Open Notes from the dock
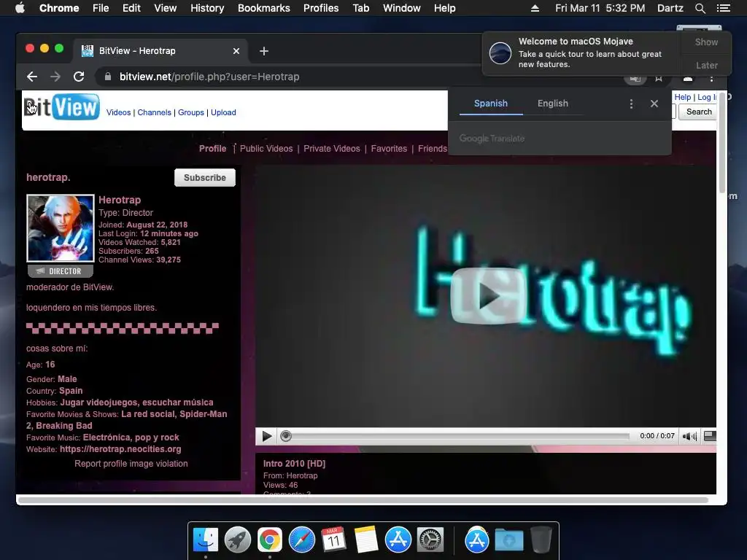 point(366,540)
